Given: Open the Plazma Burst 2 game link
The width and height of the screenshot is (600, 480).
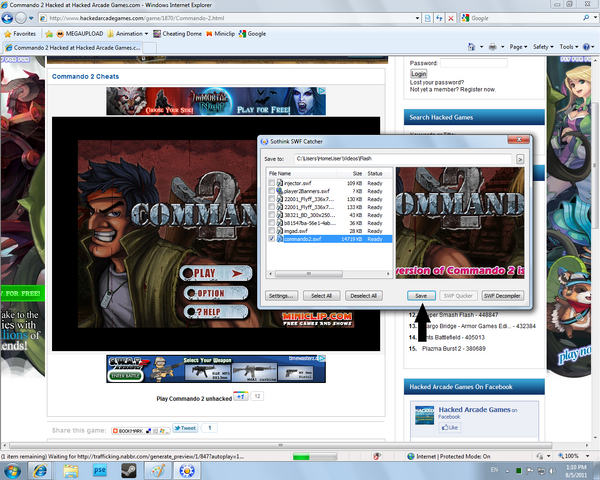Looking at the screenshot, I should 454,349.
